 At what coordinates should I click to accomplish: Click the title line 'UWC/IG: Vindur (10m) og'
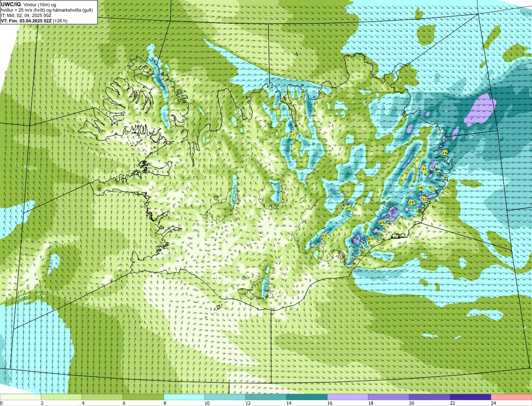tap(28, 5)
